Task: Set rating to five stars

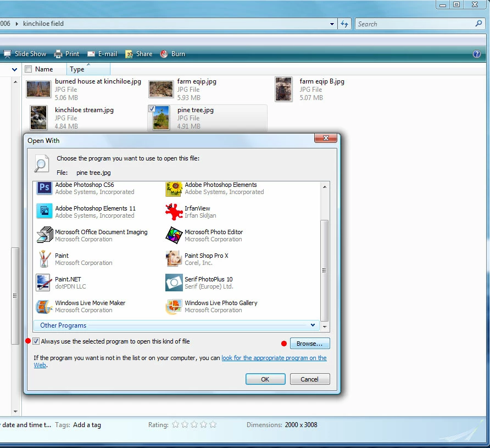Action: (x=213, y=424)
